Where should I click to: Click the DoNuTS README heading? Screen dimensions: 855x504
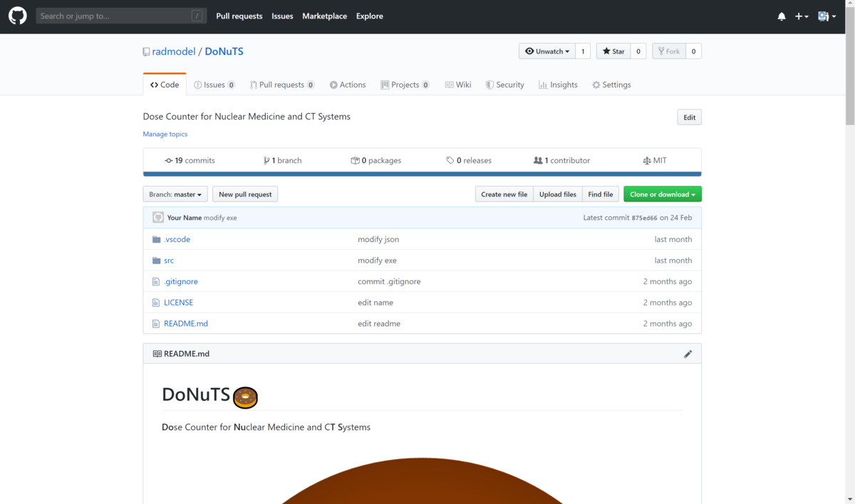click(x=196, y=394)
